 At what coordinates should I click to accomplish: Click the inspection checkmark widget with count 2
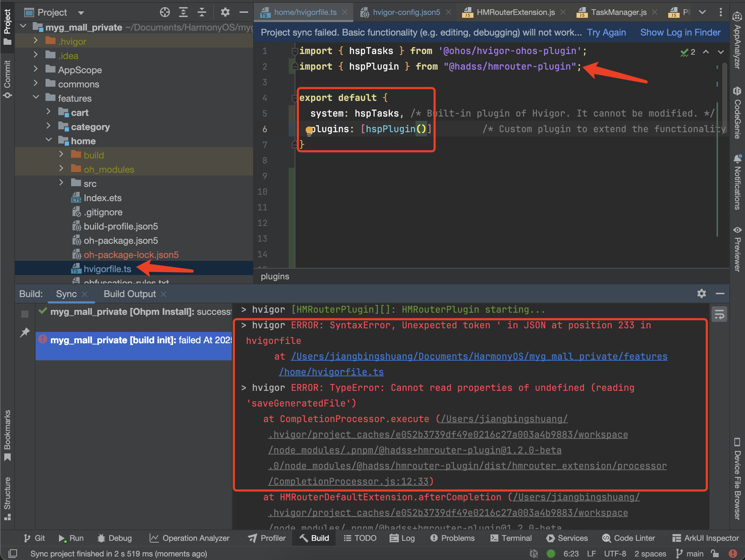[x=687, y=52]
